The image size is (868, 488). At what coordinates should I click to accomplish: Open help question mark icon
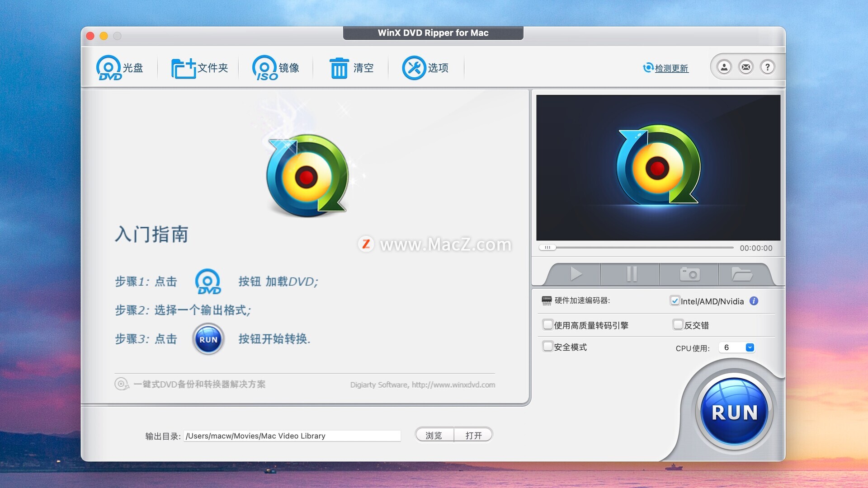point(767,67)
